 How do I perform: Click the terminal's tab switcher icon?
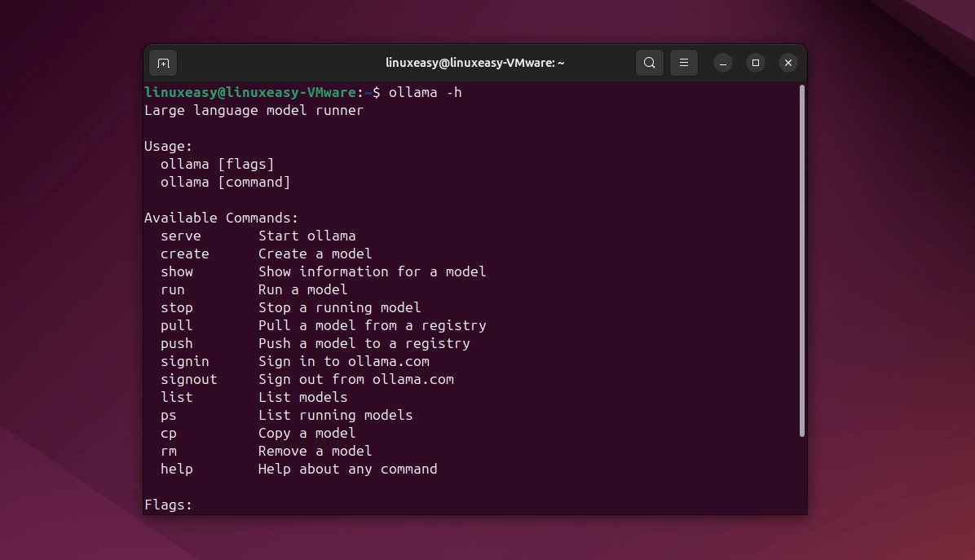[x=162, y=63]
